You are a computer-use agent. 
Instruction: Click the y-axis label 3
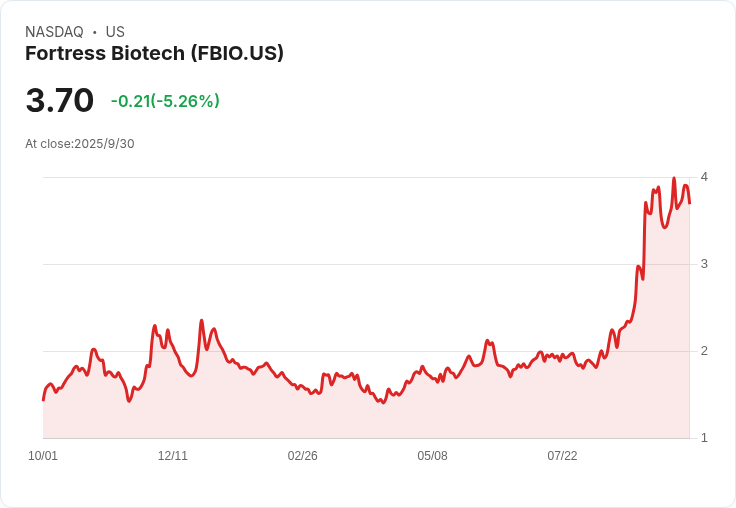click(705, 264)
